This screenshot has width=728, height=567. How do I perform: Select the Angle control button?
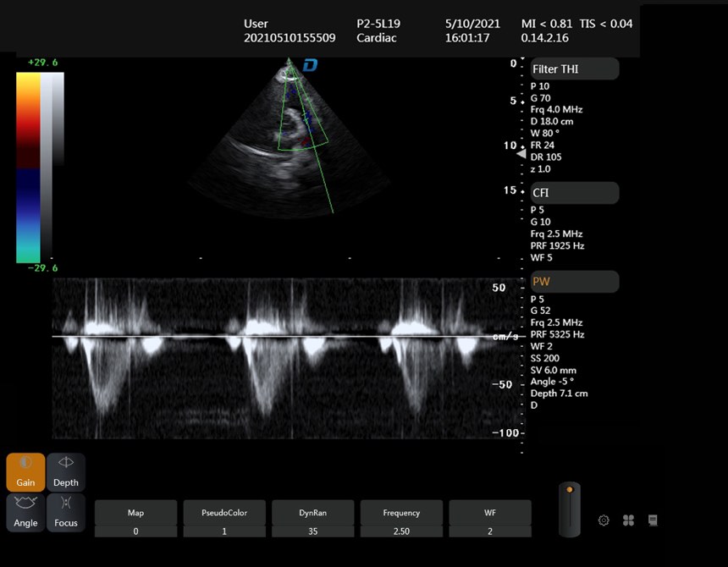click(25, 513)
